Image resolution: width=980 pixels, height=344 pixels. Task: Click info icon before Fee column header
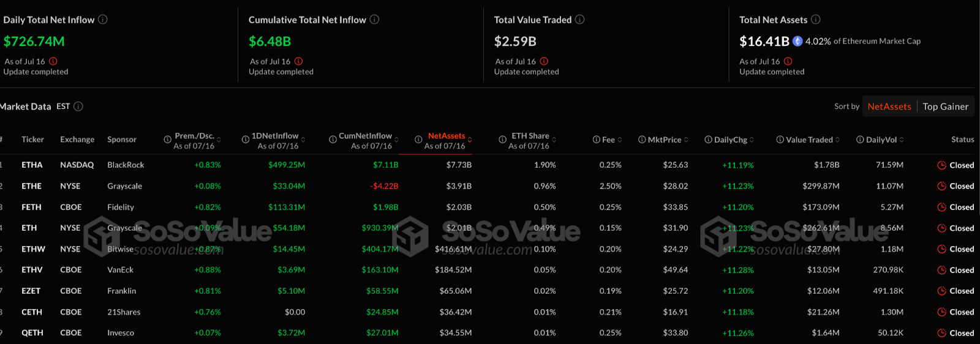(597, 140)
